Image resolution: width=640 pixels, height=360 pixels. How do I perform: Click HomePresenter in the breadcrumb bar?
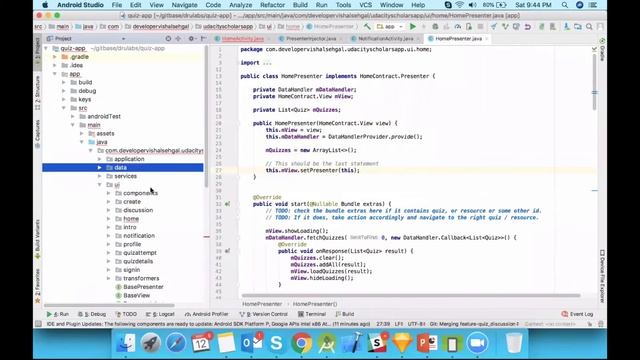[x=262, y=304]
